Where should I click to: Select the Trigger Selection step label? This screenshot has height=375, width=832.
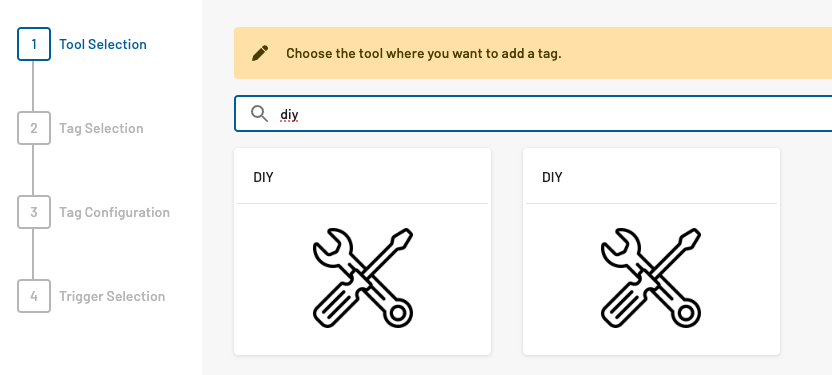click(x=112, y=296)
